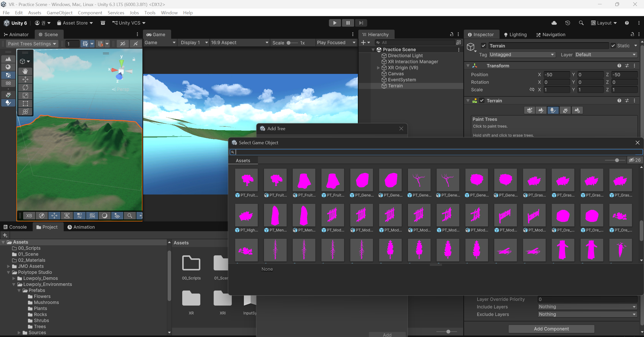Switch to the Lighting tab
The height and width of the screenshot is (337, 644).
515,34
